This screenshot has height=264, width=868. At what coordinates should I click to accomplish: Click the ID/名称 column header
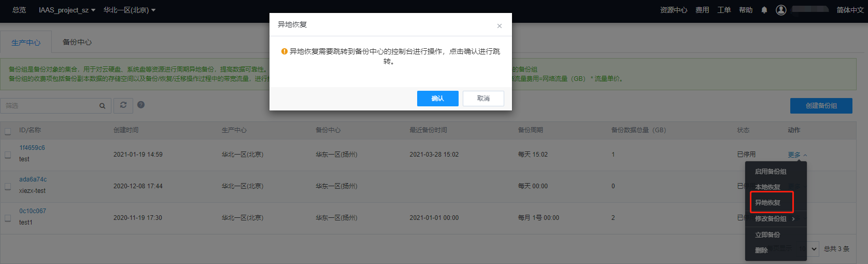click(x=30, y=130)
